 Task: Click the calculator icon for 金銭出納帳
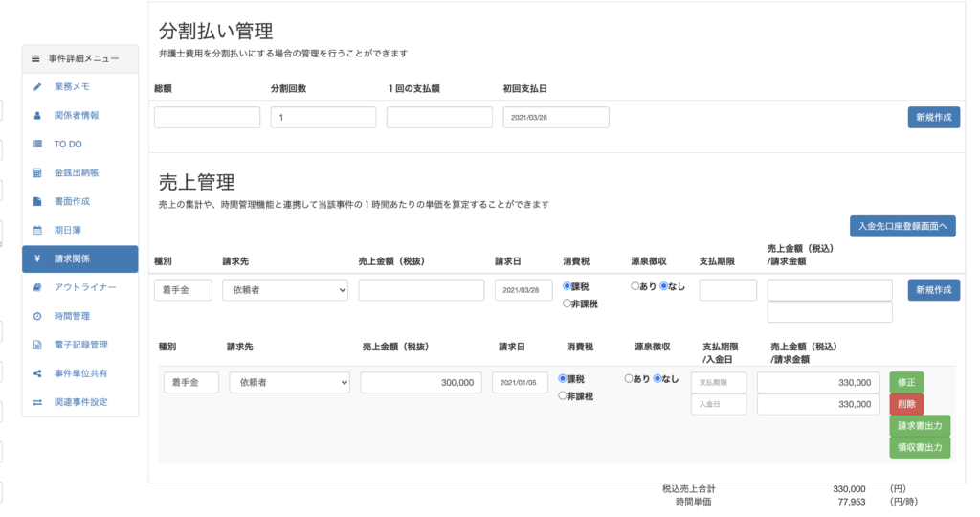(37, 173)
